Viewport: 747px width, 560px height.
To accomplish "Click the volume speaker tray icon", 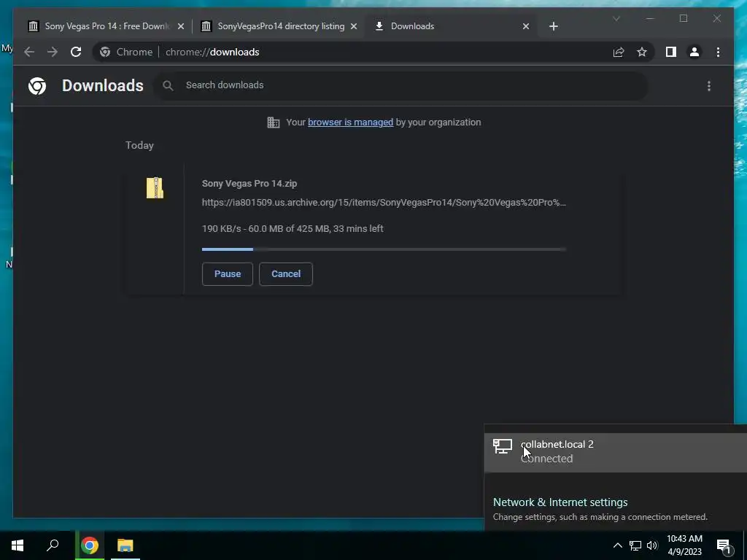I will (x=652, y=545).
